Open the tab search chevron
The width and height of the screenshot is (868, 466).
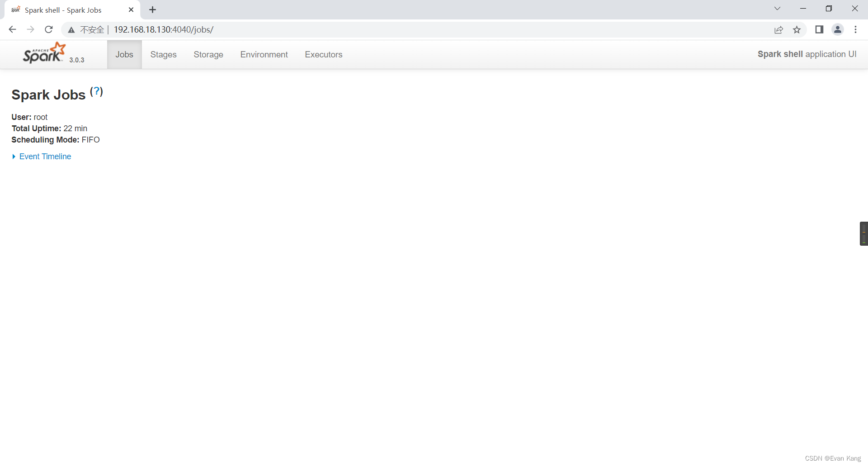tap(777, 8)
